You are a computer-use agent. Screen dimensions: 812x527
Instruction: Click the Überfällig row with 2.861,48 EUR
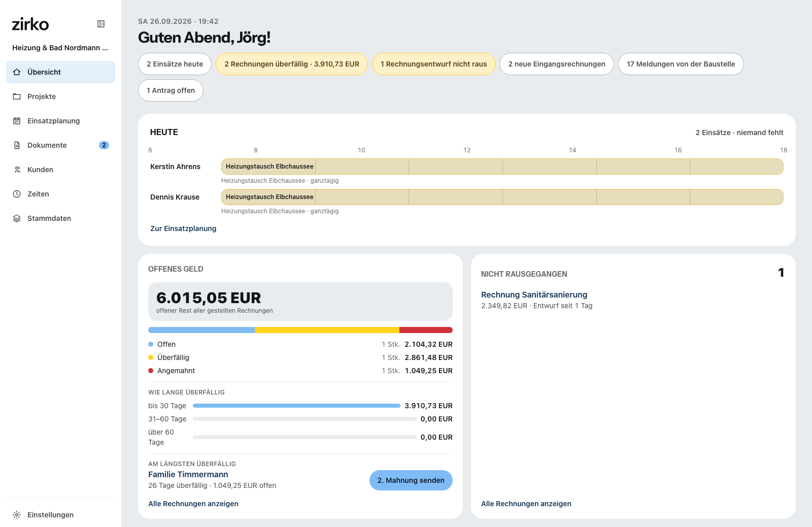coord(300,357)
